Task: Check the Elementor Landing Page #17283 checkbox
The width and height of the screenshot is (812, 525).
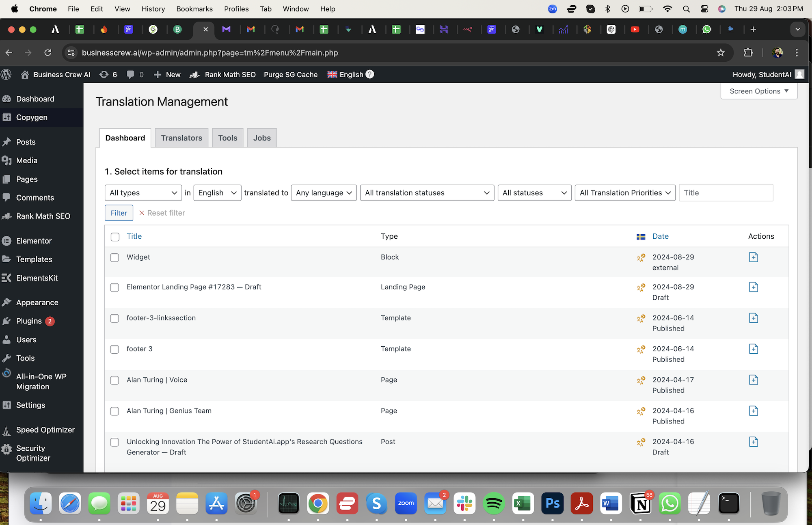Action: [x=114, y=287]
